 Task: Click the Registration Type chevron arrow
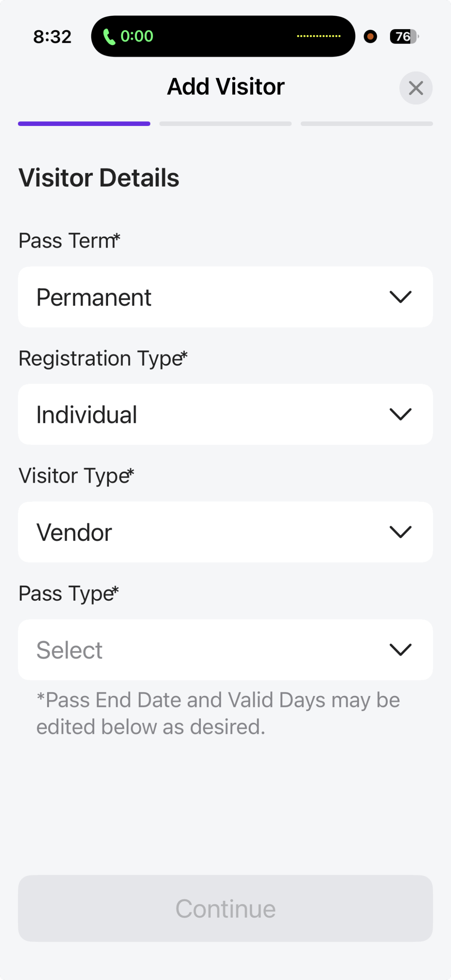(400, 414)
